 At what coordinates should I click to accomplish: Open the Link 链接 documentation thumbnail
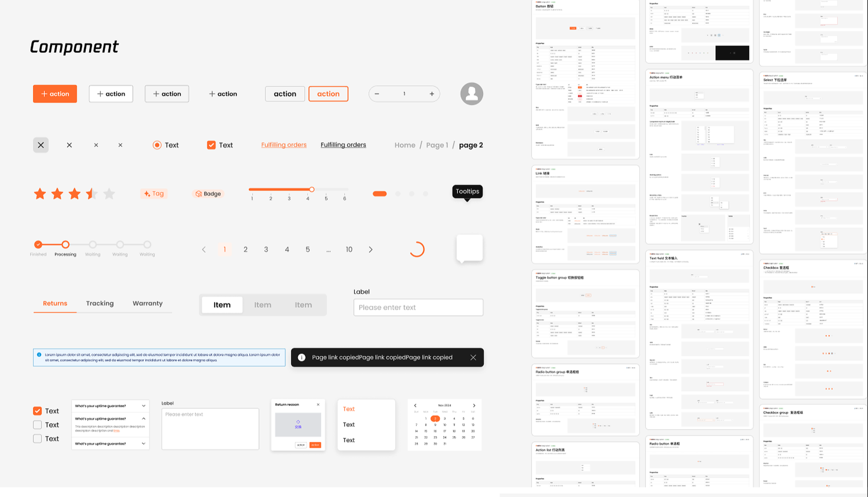(x=585, y=214)
